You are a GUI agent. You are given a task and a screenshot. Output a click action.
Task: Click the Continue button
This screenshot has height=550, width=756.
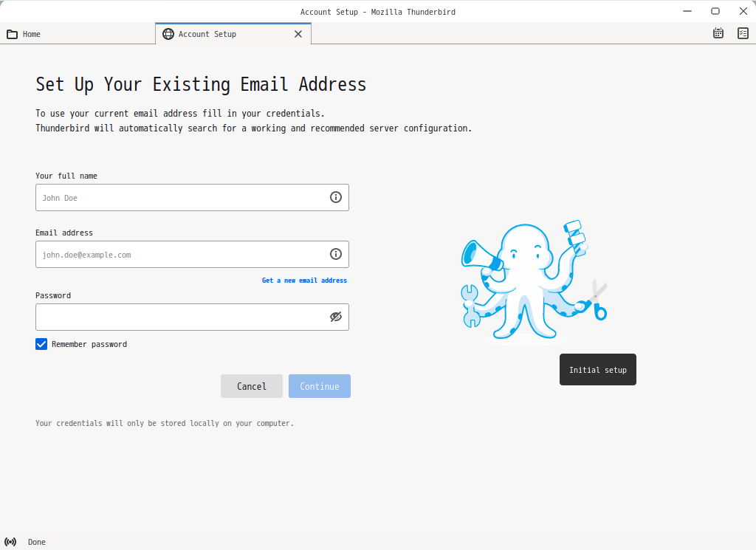320,386
